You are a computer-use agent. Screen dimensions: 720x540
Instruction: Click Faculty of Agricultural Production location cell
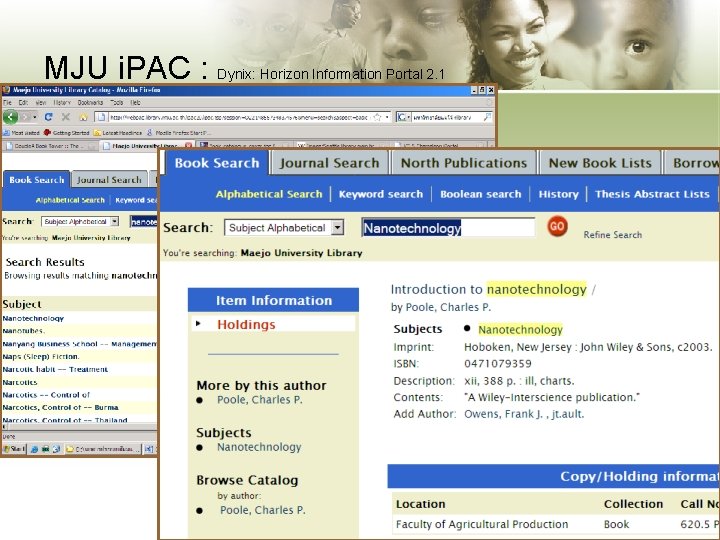482,524
